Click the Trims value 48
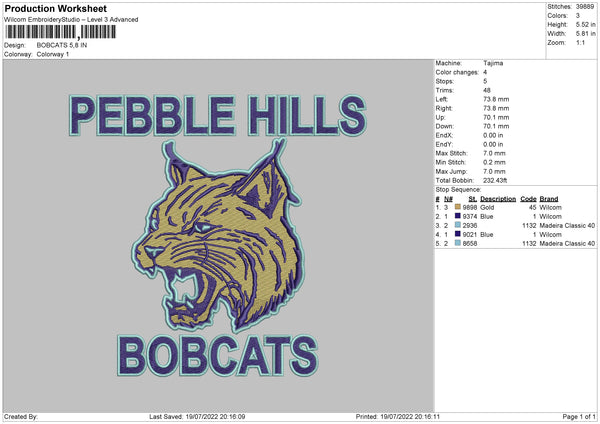 [x=487, y=90]
